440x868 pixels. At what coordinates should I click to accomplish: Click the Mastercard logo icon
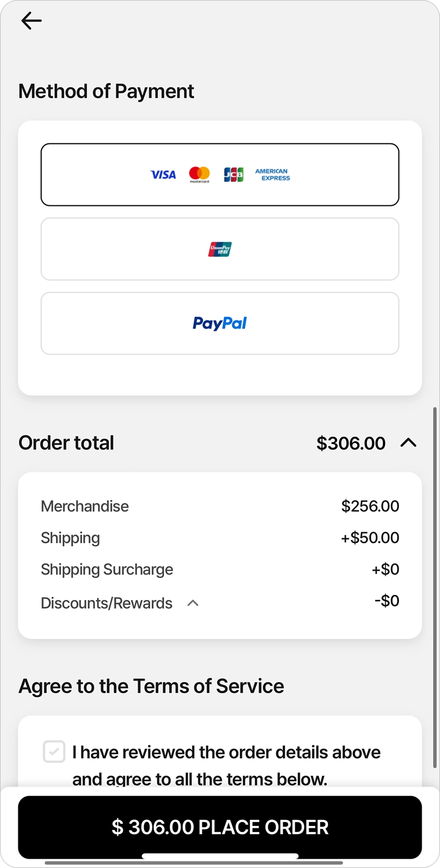click(199, 175)
